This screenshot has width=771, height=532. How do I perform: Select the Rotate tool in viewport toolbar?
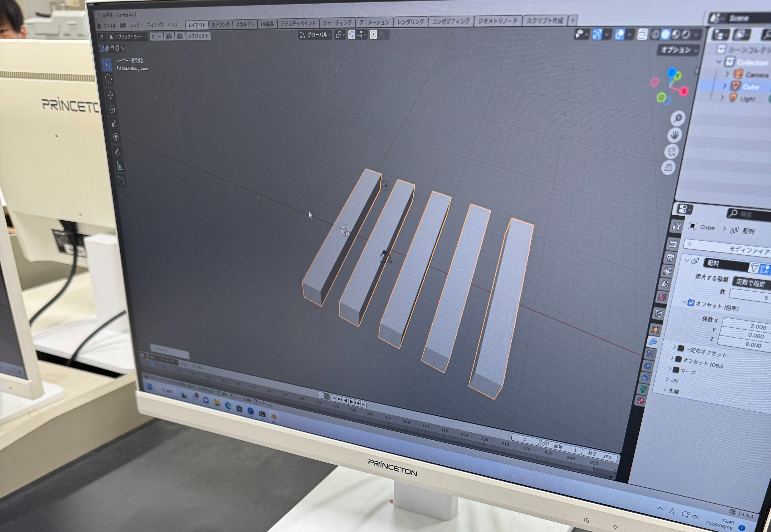tap(112, 109)
